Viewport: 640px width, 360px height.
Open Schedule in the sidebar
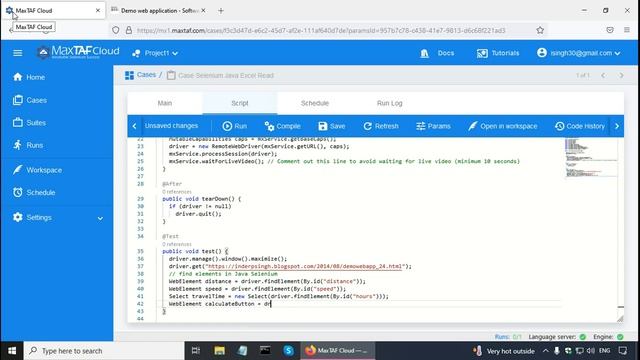pyautogui.click(x=34, y=192)
